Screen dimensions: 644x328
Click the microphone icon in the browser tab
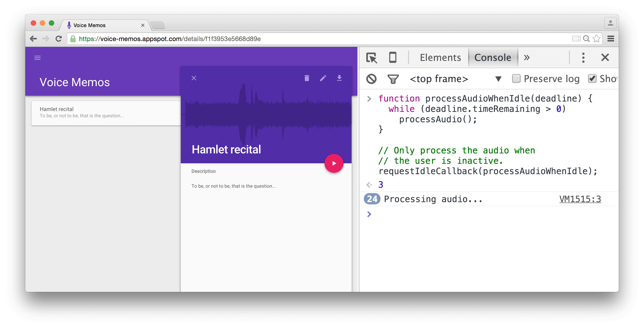click(x=68, y=25)
